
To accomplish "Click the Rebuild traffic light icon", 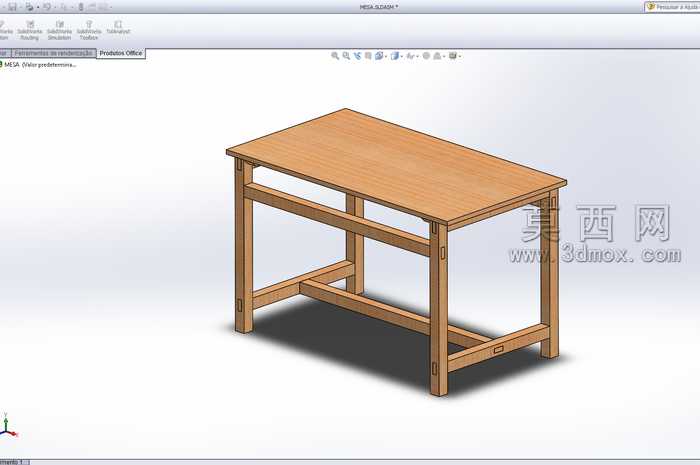I will [x=81, y=7].
